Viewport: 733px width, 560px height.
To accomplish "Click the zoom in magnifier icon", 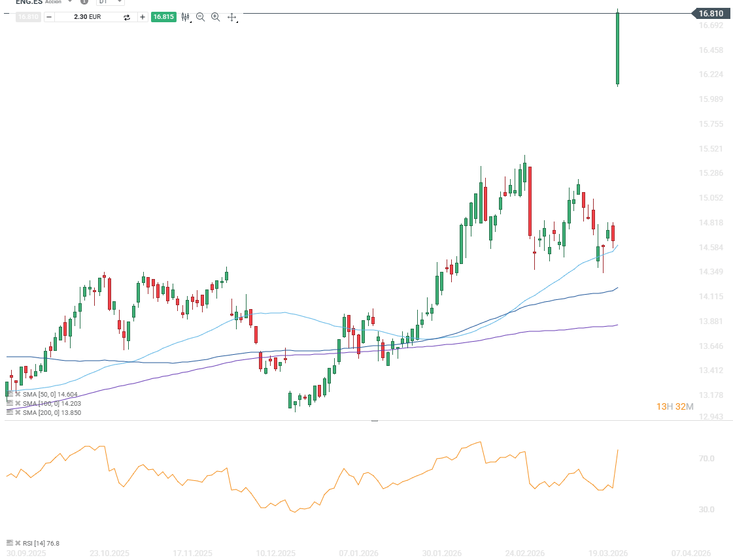I will (216, 17).
